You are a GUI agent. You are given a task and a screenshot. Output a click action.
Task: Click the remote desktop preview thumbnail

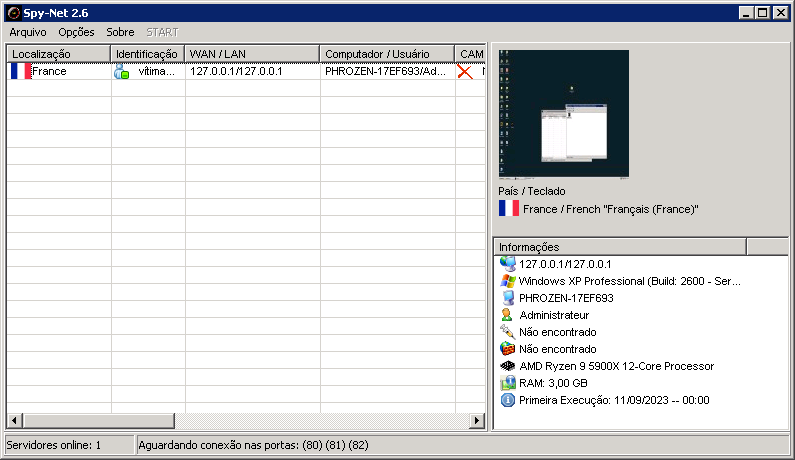pos(563,114)
